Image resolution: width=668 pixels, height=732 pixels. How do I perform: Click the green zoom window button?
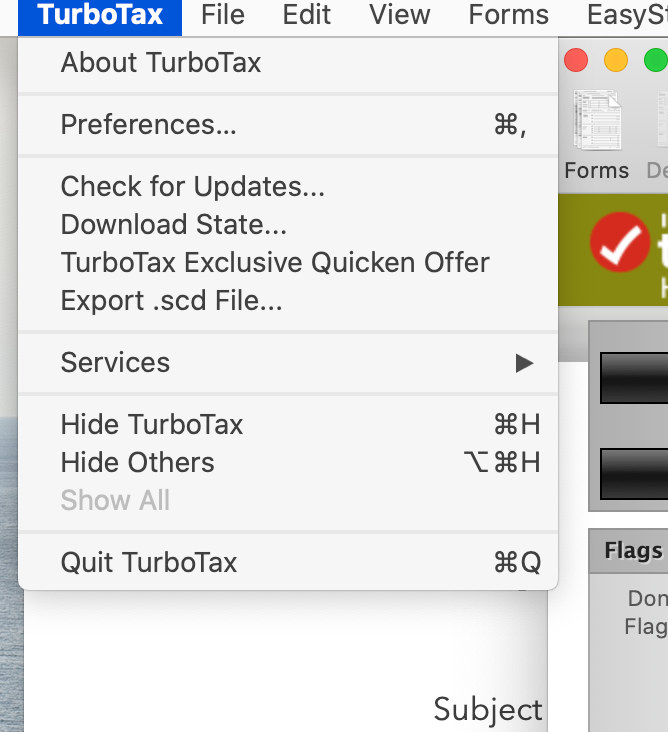[655, 60]
